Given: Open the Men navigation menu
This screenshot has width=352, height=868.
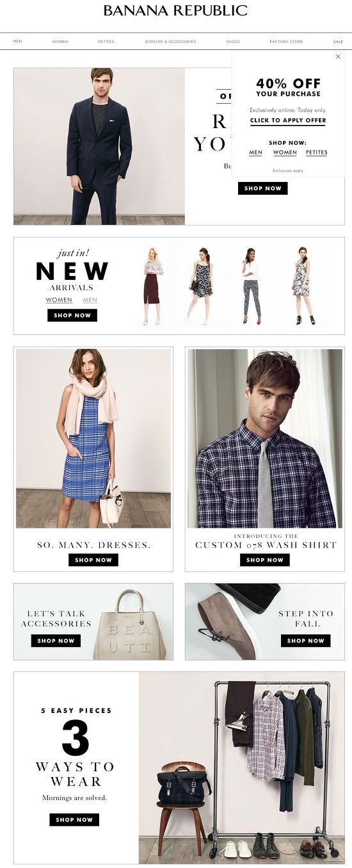Looking at the screenshot, I should pos(17,42).
